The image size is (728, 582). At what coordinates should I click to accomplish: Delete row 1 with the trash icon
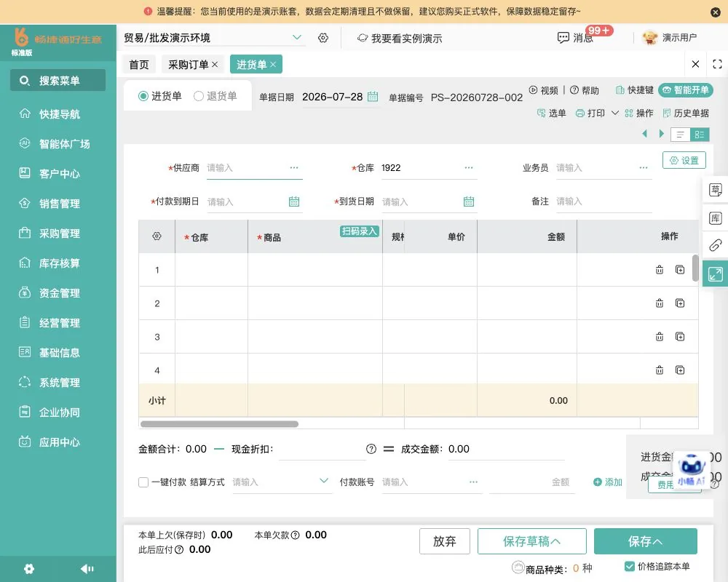tap(660, 270)
